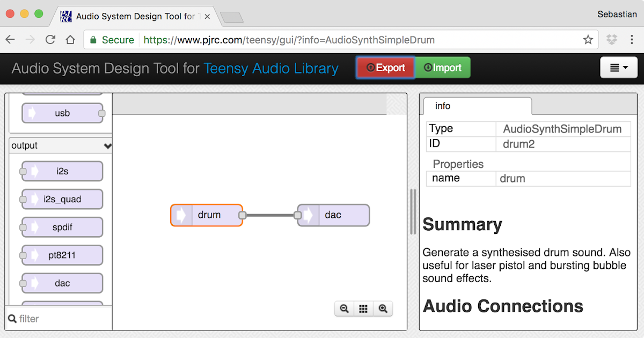
Task: Zoom out of the design canvas
Action: (345, 308)
